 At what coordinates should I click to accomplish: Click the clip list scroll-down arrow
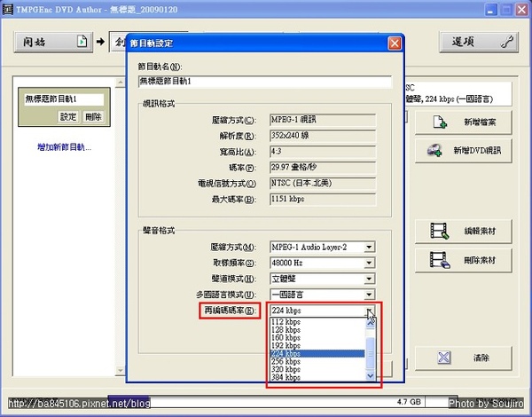[120, 370]
